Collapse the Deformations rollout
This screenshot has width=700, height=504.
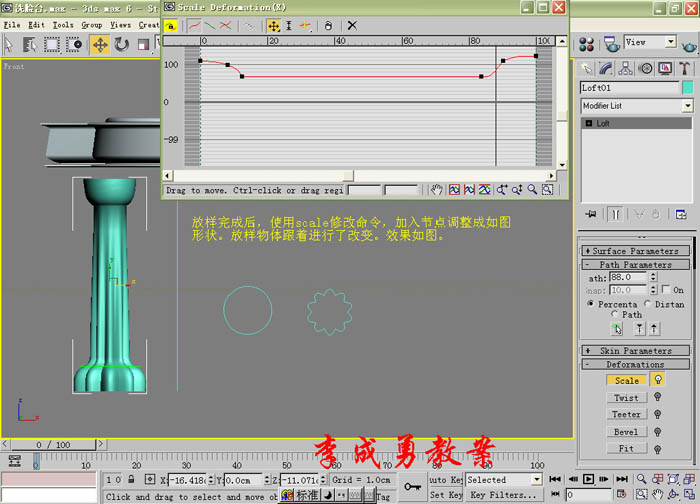click(636, 364)
